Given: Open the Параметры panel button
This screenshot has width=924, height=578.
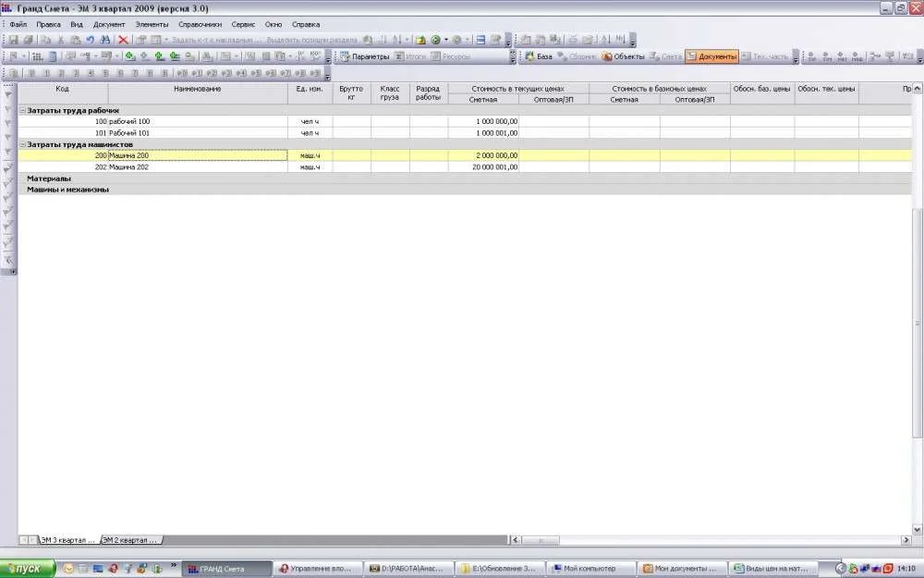Looking at the screenshot, I should coord(364,56).
